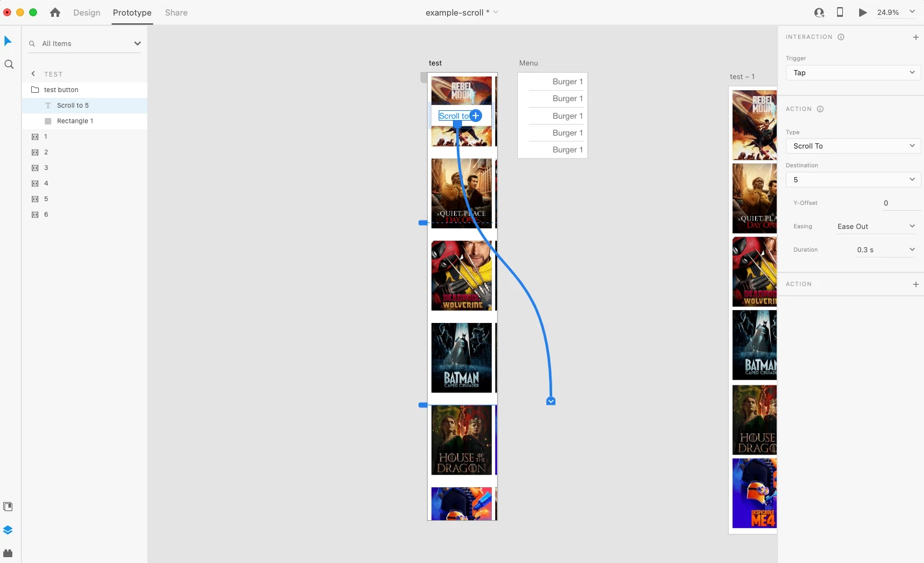Open the Libraries panel icon
The width and height of the screenshot is (924, 563).
(x=8, y=507)
